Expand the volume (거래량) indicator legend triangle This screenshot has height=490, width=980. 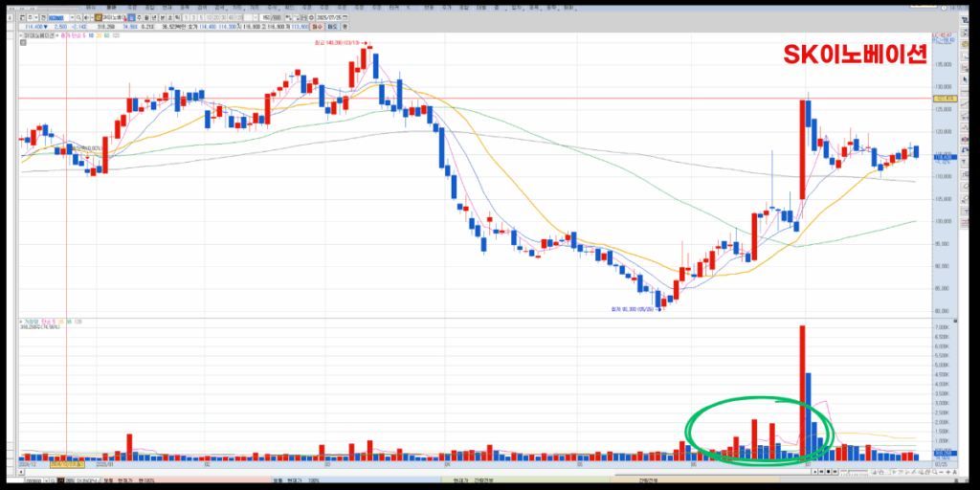(x=21, y=321)
